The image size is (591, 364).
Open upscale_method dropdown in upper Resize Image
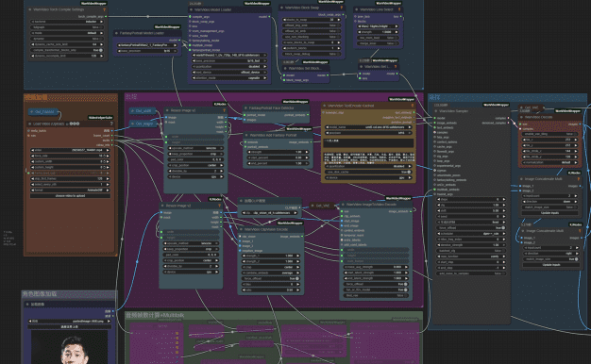pos(196,148)
